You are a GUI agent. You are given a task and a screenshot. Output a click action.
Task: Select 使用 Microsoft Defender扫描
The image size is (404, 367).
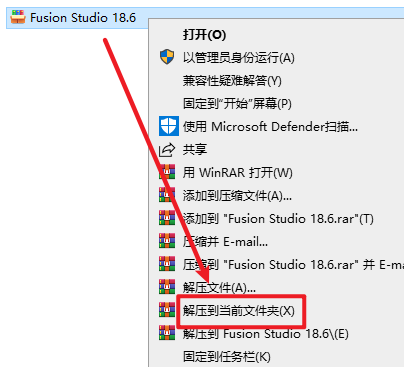[x=270, y=127]
